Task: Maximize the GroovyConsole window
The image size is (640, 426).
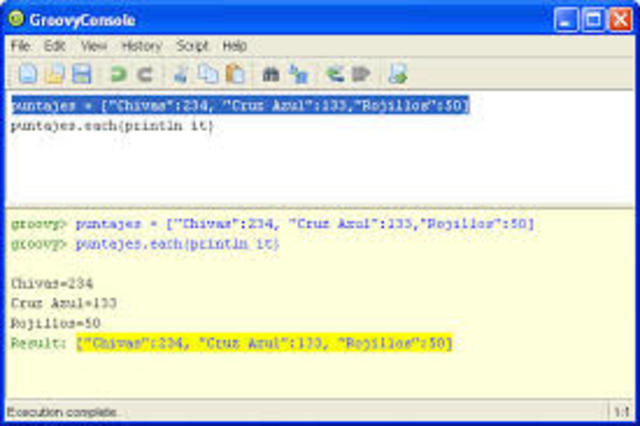Action: 593,20
